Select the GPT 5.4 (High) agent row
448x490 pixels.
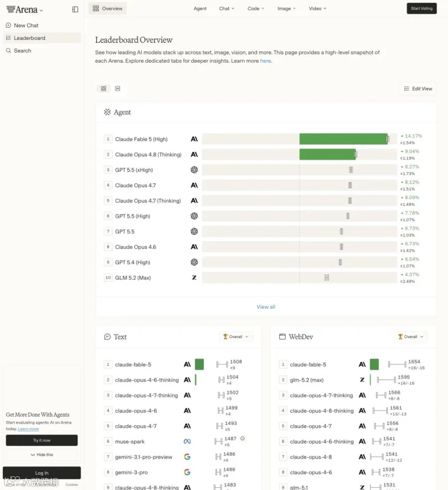pyautogui.click(x=265, y=262)
